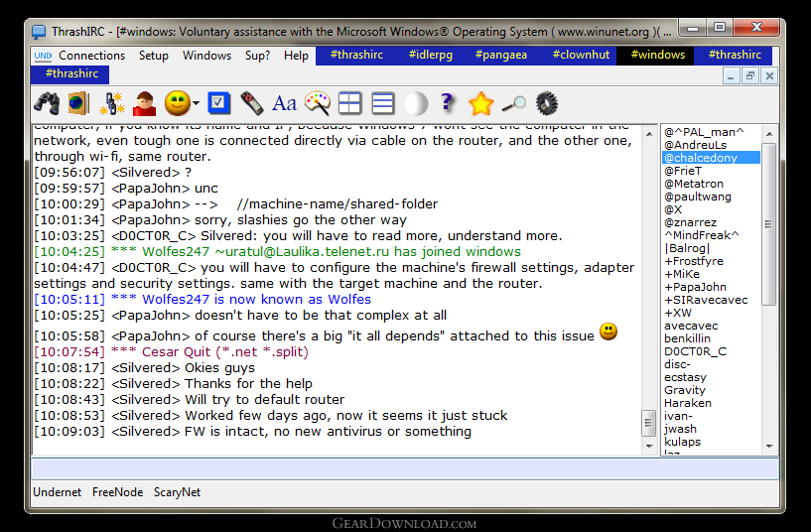Open the Aa font settings icon
The image size is (811, 532).
[x=284, y=103]
